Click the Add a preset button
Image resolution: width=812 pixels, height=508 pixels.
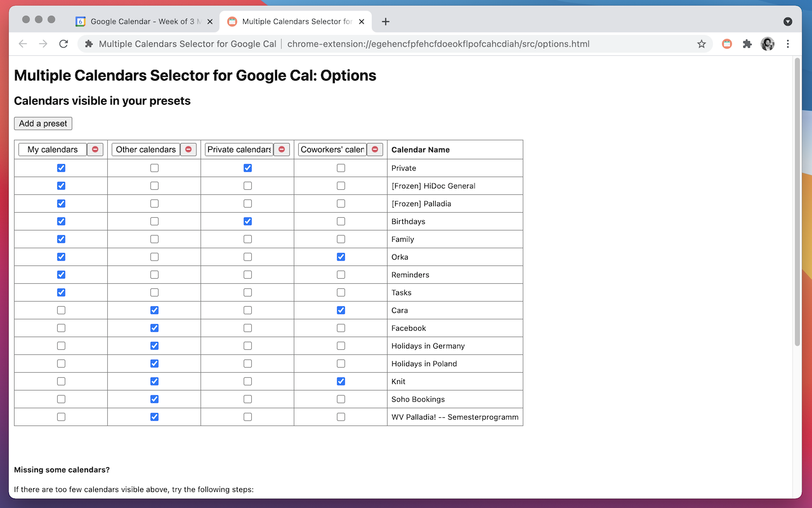pyautogui.click(x=43, y=123)
